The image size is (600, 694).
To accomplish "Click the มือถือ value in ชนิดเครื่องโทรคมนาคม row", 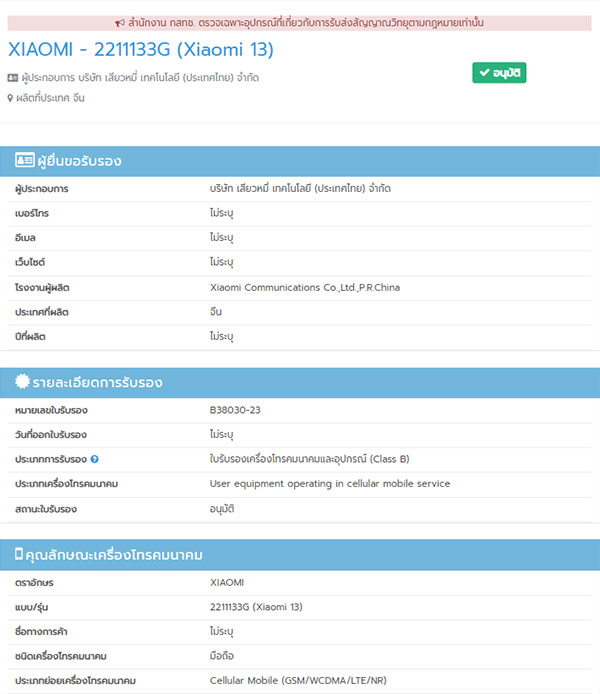I will (222, 656).
